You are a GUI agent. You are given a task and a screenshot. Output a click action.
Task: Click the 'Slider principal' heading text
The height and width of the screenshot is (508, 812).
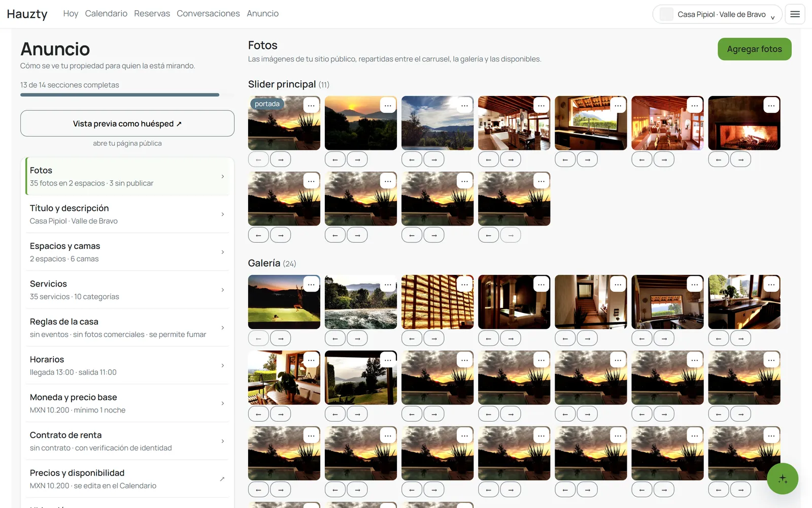[x=282, y=84]
